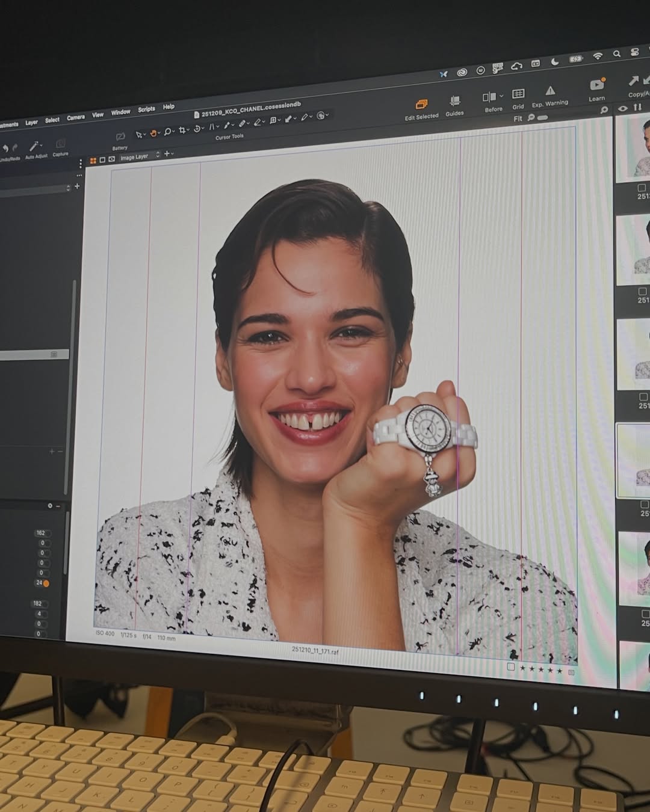Click the Learn video icon
This screenshot has height=812, width=650.
[597, 84]
